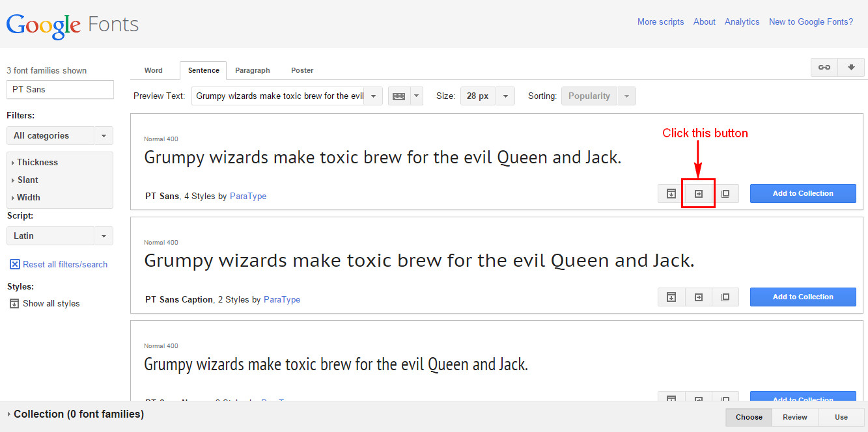
Task: Show all styles of the PT Sans row
Action: point(671,194)
